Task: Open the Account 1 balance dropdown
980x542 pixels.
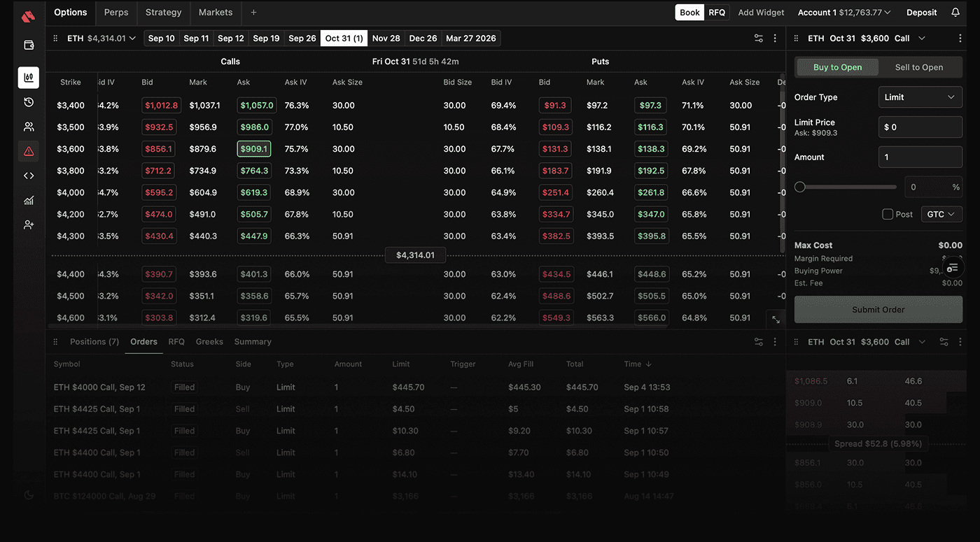Action: 844,13
